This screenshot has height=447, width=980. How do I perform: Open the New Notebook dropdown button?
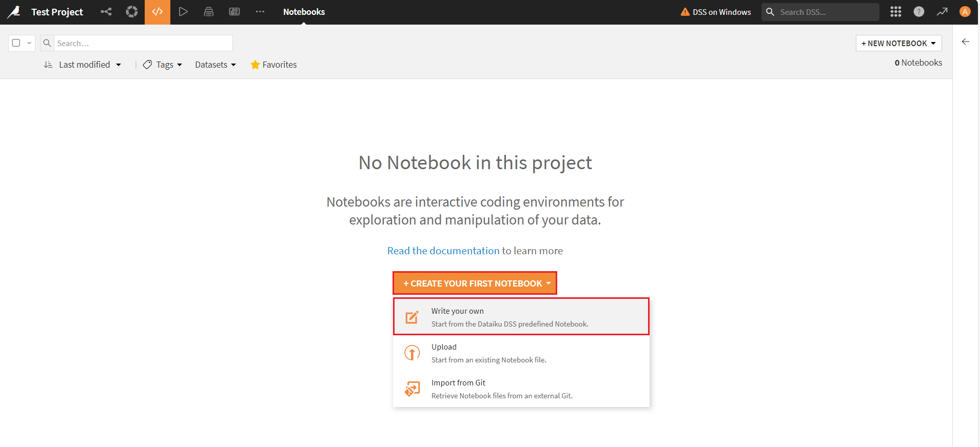pyautogui.click(x=898, y=43)
